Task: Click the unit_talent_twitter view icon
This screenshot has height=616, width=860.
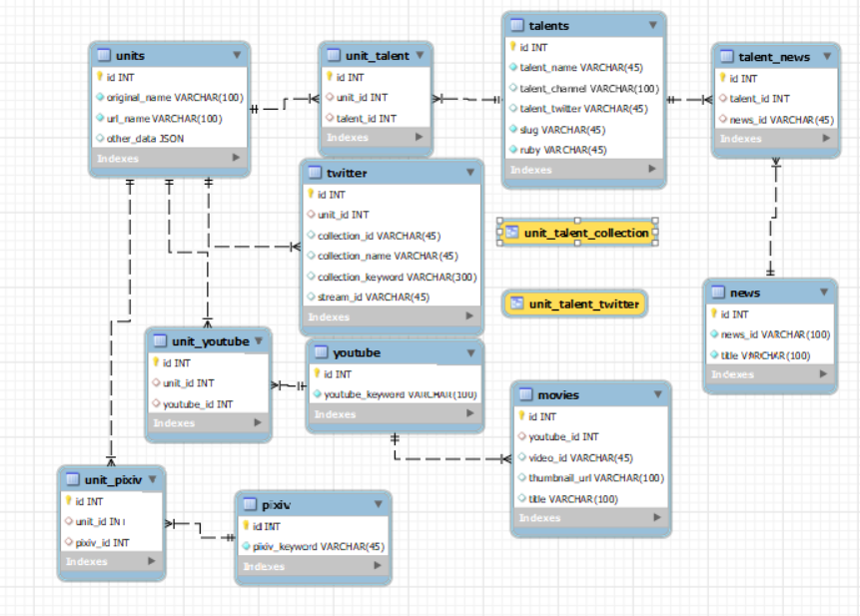Action: coord(516,304)
